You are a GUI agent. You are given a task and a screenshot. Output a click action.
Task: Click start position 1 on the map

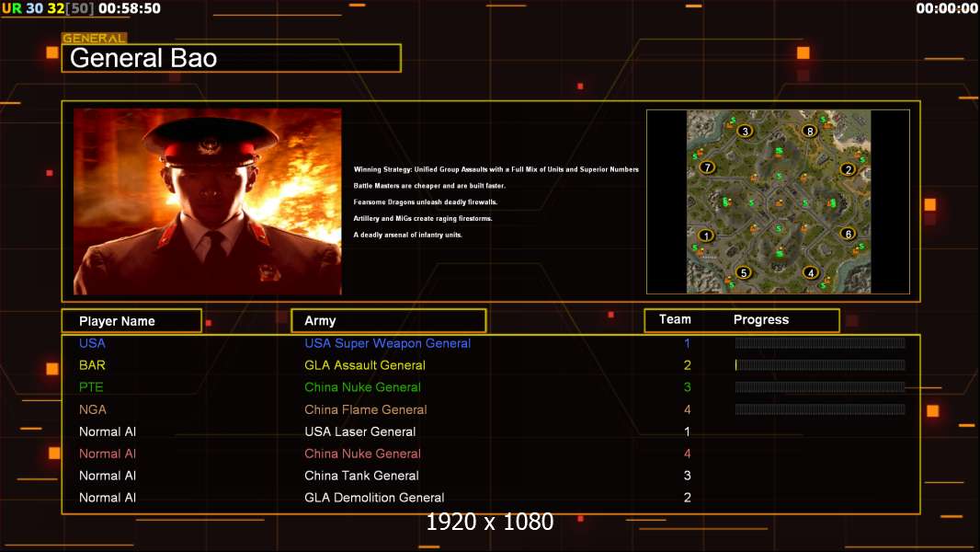[706, 236]
